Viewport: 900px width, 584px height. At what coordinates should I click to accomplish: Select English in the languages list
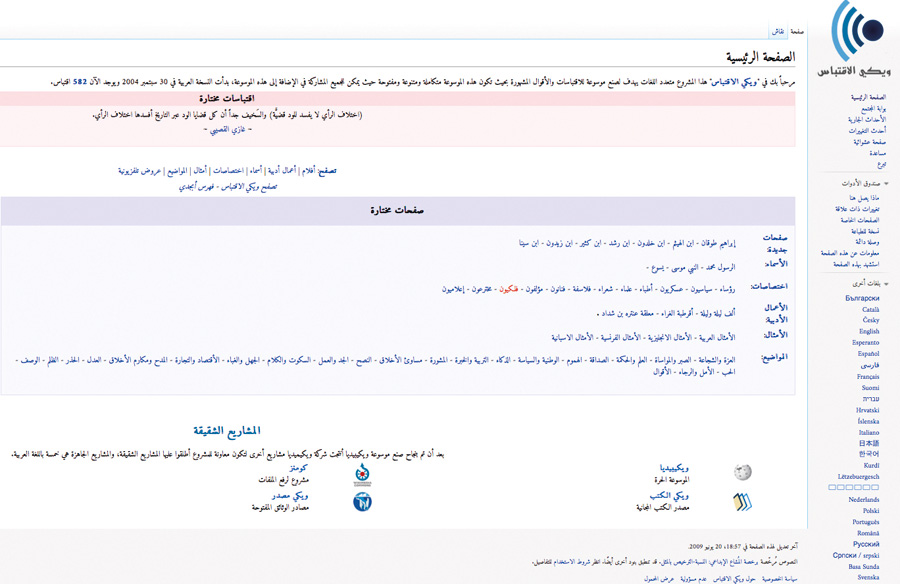point(869,331)
